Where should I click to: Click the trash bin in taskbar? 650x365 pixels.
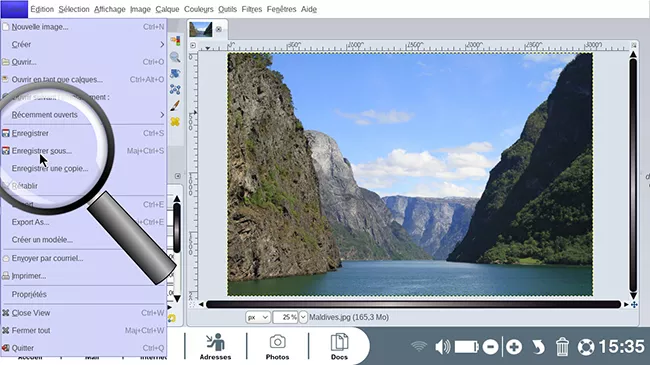click(x=562, y=347)
